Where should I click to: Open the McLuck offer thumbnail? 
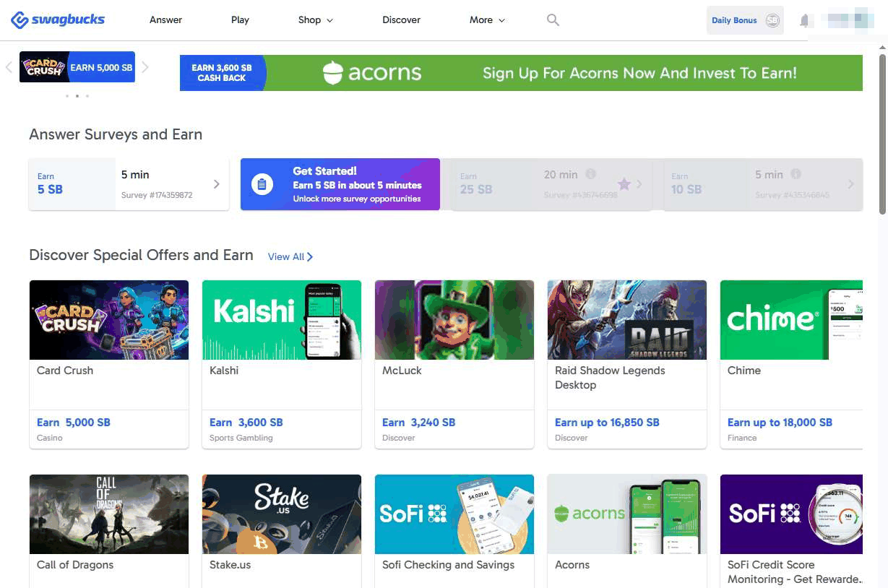[454, 320]
